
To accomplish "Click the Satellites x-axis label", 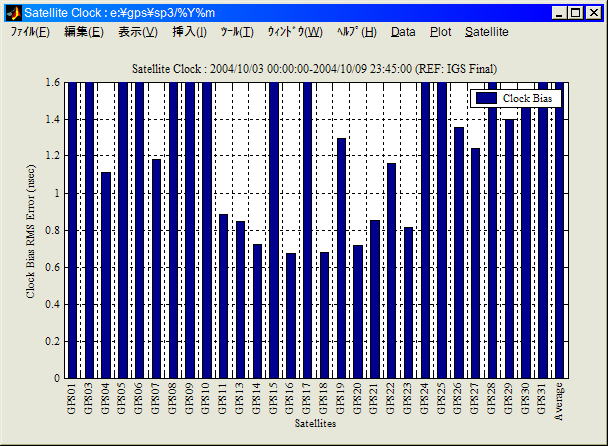I will (315, 424).
